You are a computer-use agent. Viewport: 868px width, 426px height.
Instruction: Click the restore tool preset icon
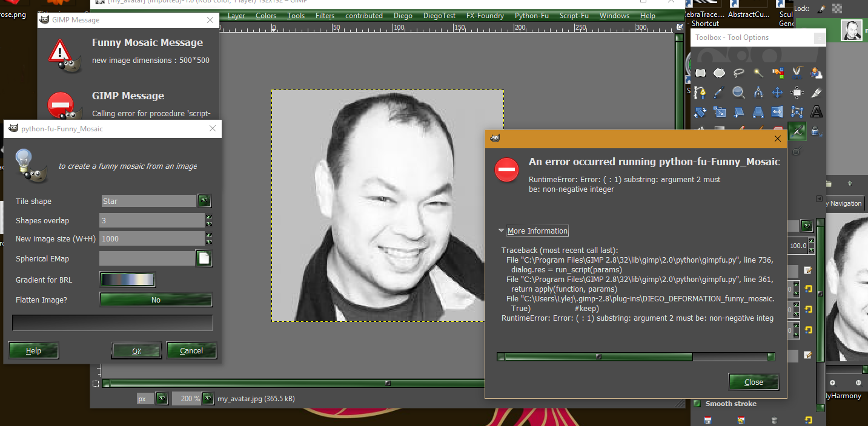741,420
